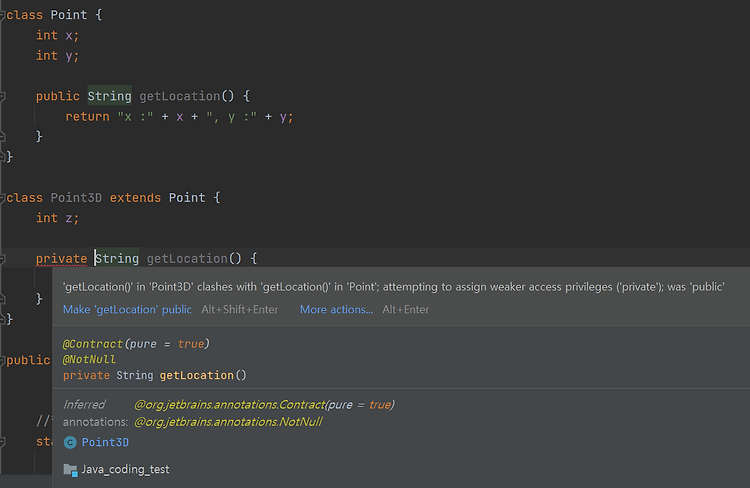This screenshot has width=750, height=488.
Task: Click the @NotNull annotation in the popup
Action: point(89,359)
